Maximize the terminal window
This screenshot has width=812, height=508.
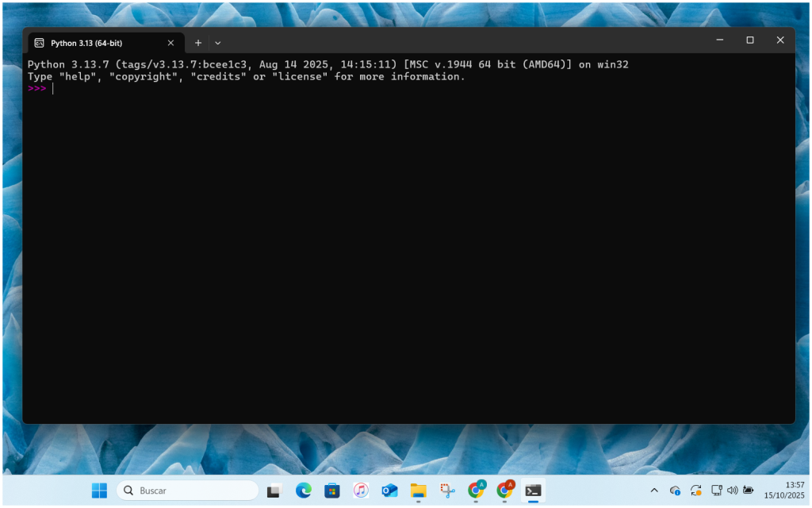[749, 40]
